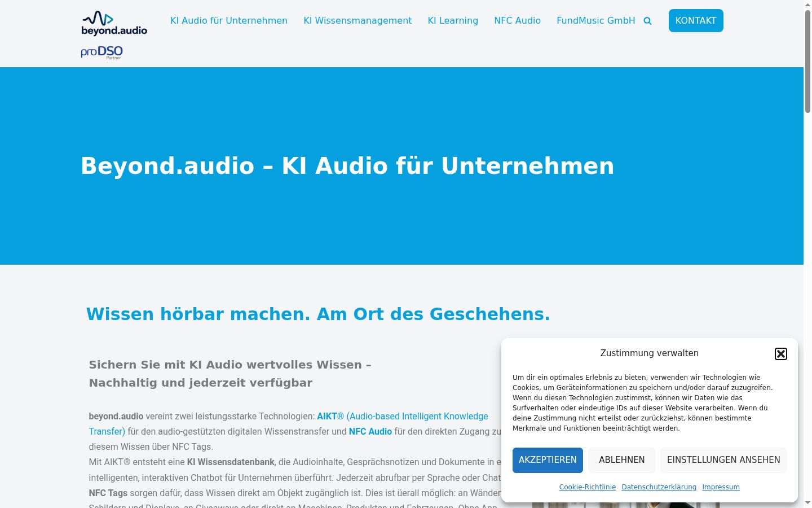Click the KONTAKT button
Viewport: 812px width, 508px height.
coord(696,21)
